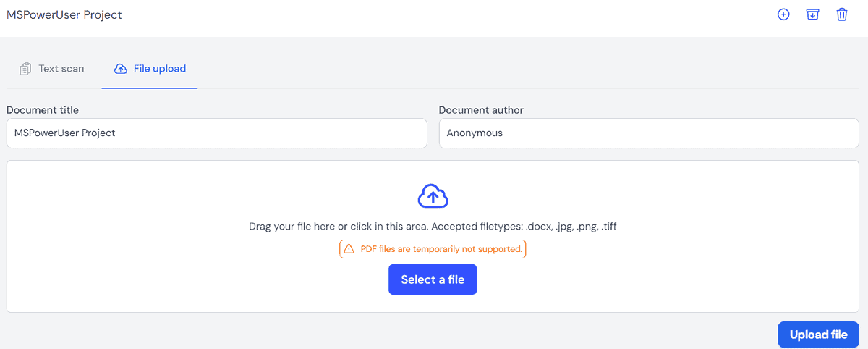This screenshot has width=868, height=349.
Task: Click the Document author label
Action: click(481, 110)
